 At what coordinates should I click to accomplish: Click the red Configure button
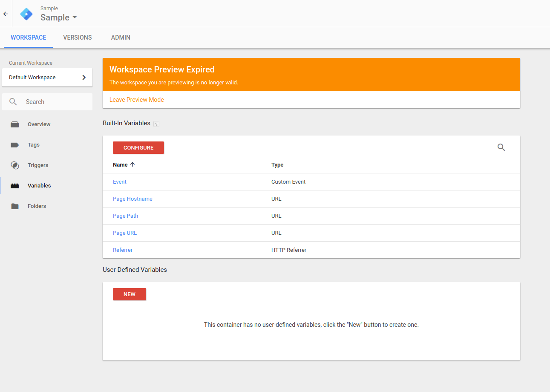click(138, 148)
